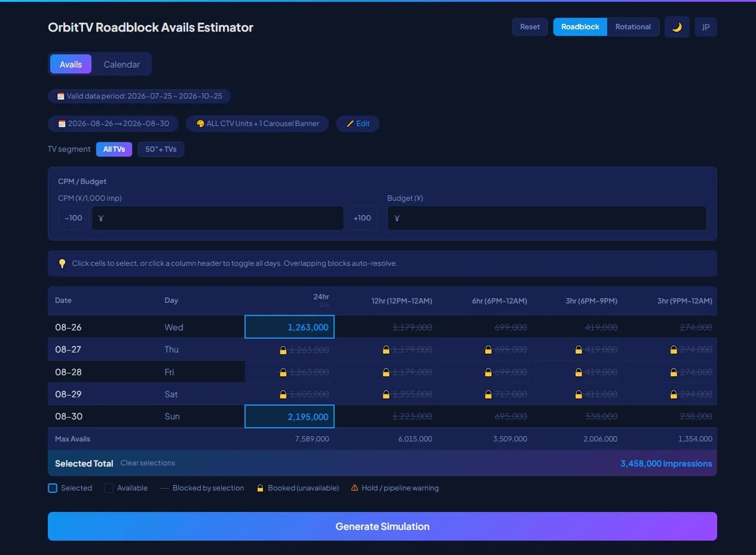Click the selected legend square
Viewport: 756px width, 555px height.
pyautogui.click(x=53, y=488)
